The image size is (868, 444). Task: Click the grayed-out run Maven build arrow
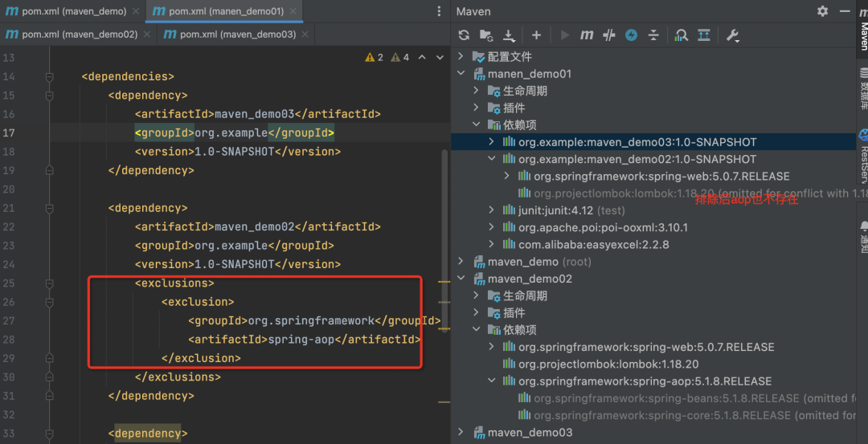565,35
